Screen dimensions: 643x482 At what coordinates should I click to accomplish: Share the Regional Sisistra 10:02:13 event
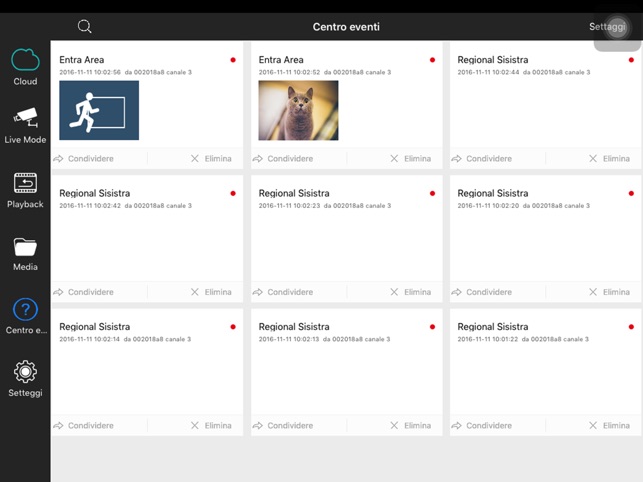pos(283,425)
